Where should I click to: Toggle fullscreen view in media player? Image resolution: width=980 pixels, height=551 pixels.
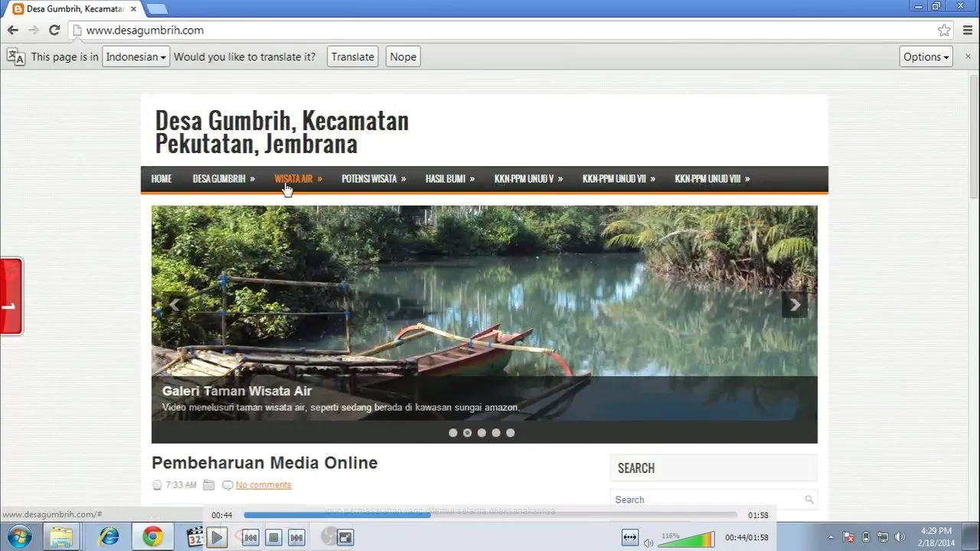[345, 538]
